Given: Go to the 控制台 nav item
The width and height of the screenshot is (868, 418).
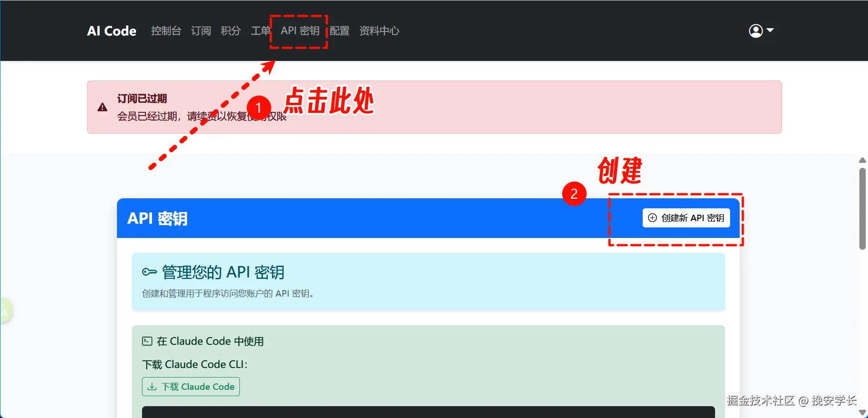Looking at the screenshot, I should coord(166,30).
